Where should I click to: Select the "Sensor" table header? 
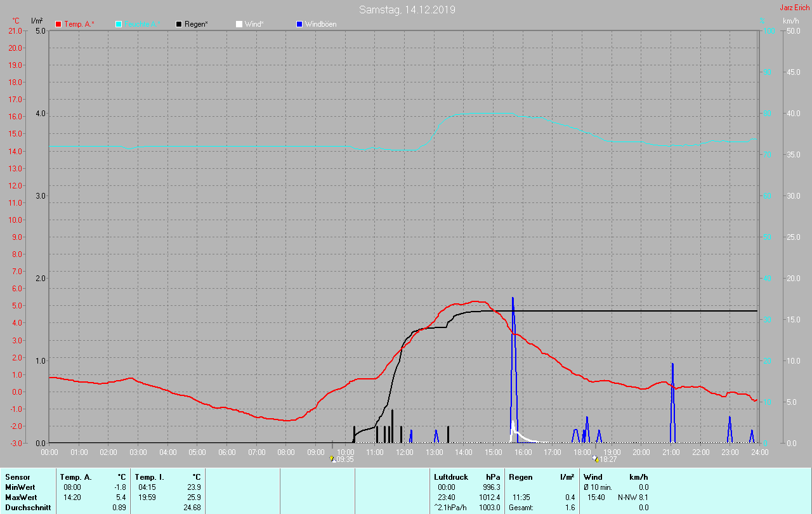coord(17,477)
